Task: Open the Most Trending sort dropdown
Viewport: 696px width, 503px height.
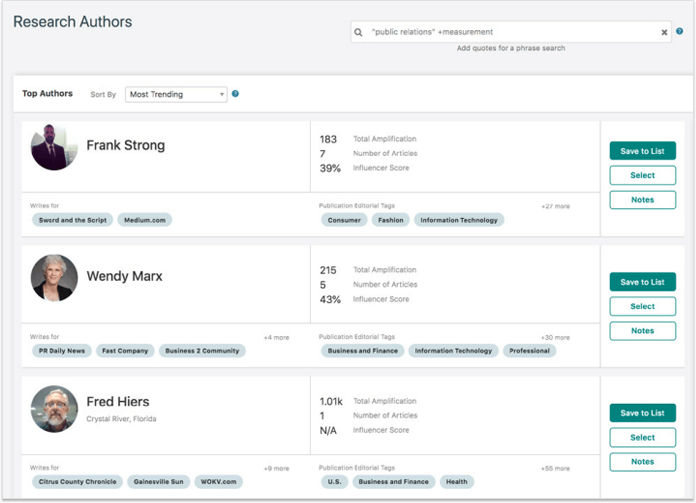Action: pos(176,94)
